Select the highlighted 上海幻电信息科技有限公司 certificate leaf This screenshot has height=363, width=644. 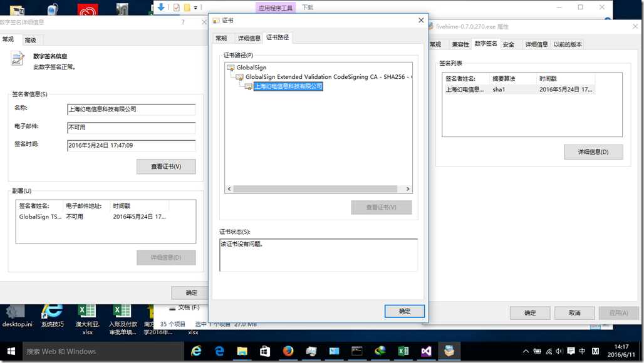[x=288, y=86]
